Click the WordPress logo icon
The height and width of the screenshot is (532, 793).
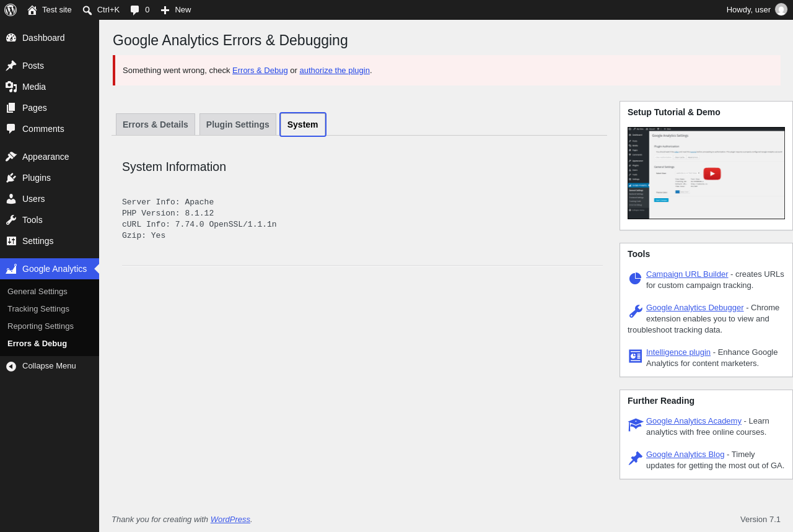(x=11, y=10)
